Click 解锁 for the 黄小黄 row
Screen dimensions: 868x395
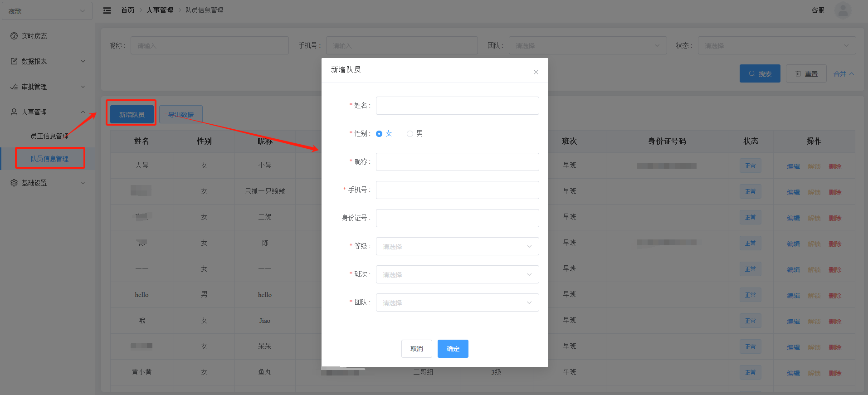point(814,373)
